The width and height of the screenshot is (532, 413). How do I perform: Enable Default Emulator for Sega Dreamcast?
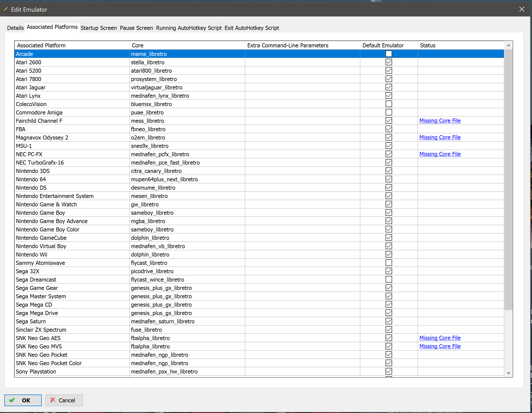coord(389,279)
